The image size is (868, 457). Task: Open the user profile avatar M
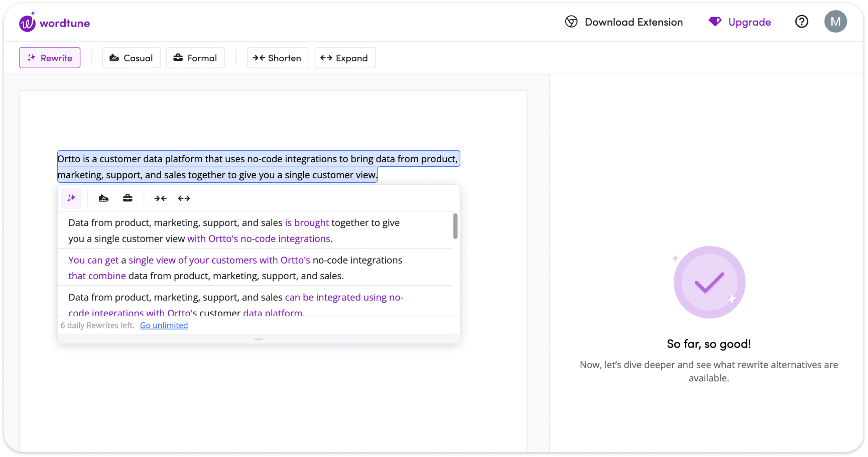(x=835, y=22)
